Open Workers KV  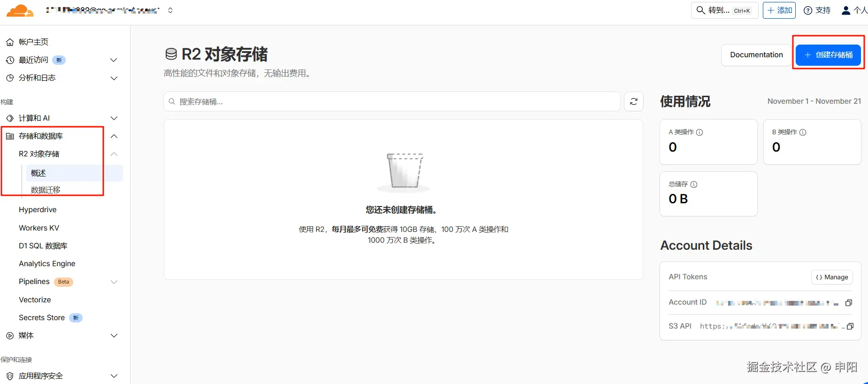pyautogui.click(x=39, y=228)
